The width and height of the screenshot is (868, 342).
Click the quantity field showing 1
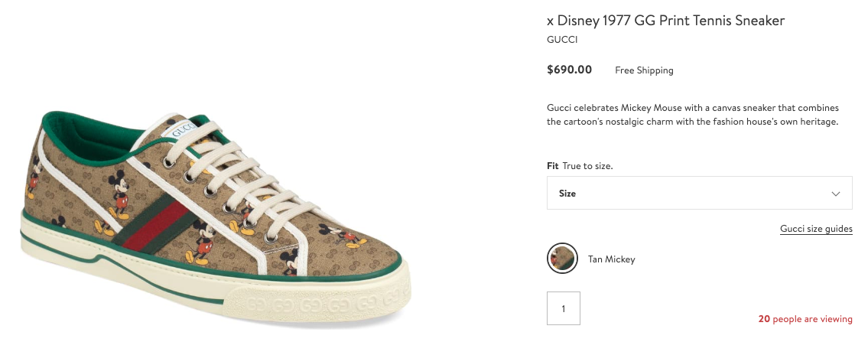564,308
